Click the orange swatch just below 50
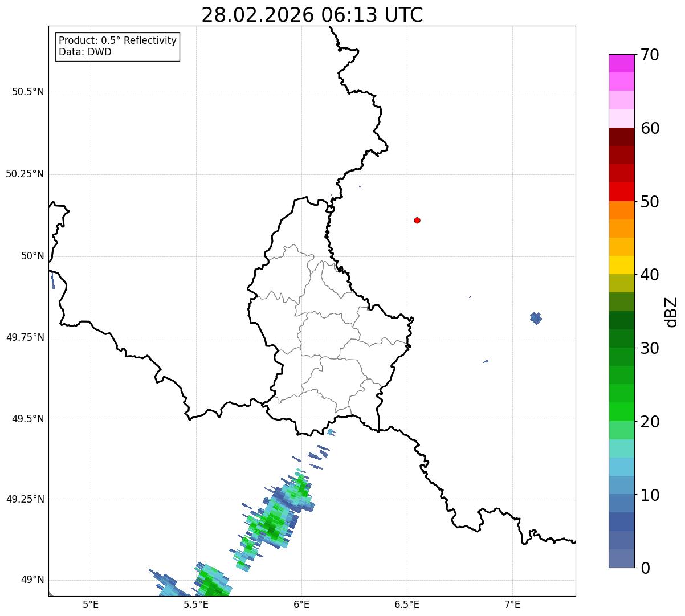This screenshot has height=616, width=685. tap(621, 210)
